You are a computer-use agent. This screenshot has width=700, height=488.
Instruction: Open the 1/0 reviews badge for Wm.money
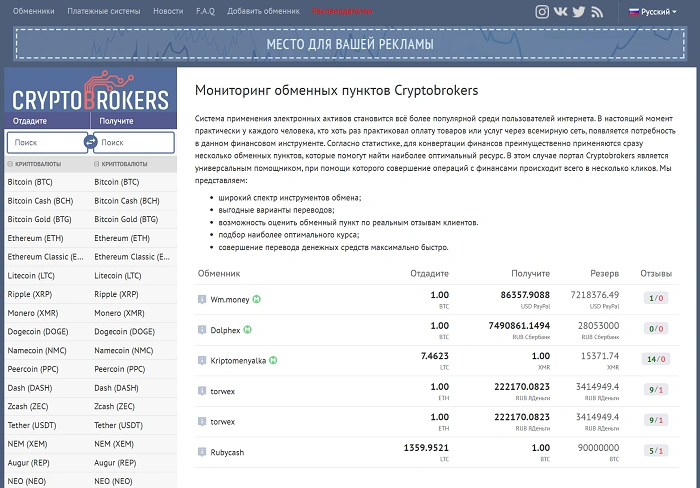click(656, 298)
